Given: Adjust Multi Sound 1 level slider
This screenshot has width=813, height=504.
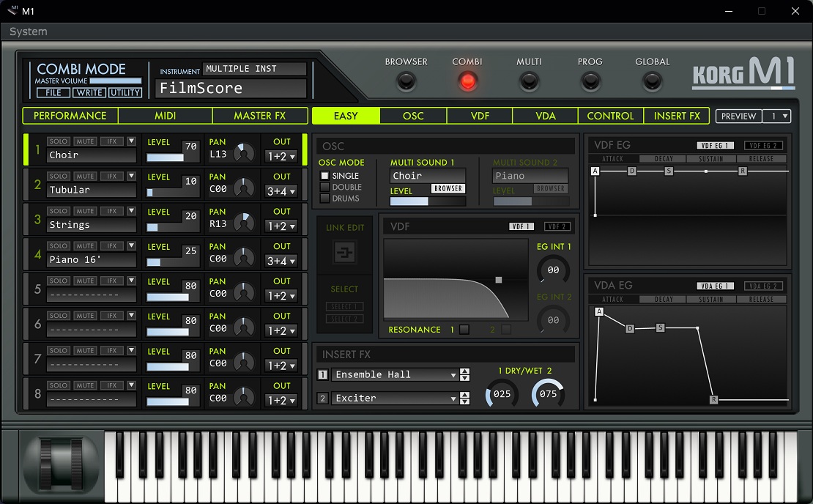Looking at the screenshot, I should 428,201.
